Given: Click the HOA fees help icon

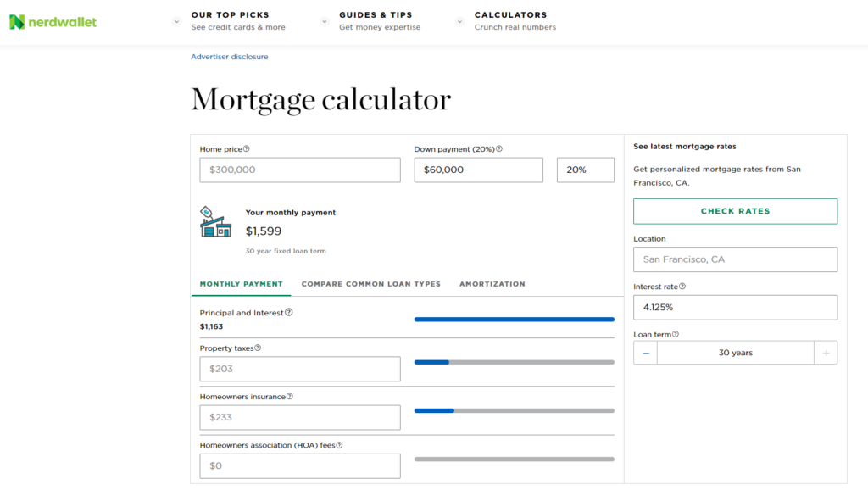Looking at the screenshot, I should coord(339,445).
